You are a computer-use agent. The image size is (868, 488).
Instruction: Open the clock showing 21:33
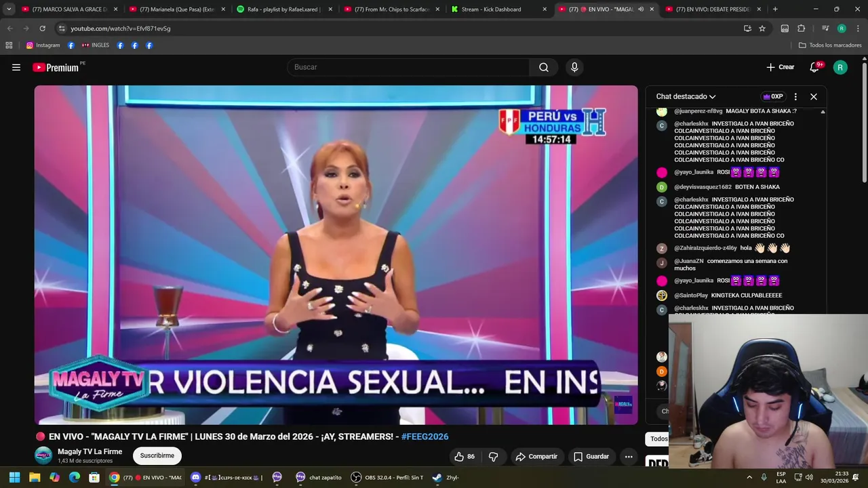[x=834, y=478]
